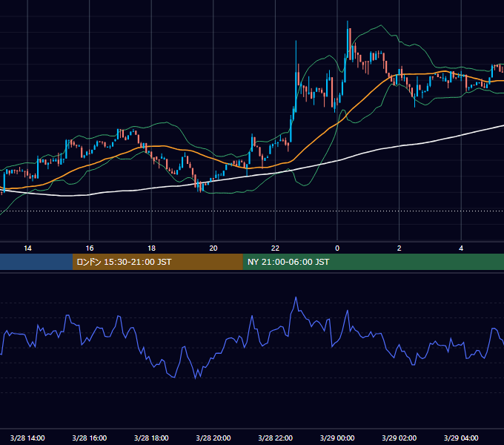Image resolution: width=504 pixels, height=445 pixels.
Task: Click the 3/28 14:00 time label
Action: click(27, 438)
